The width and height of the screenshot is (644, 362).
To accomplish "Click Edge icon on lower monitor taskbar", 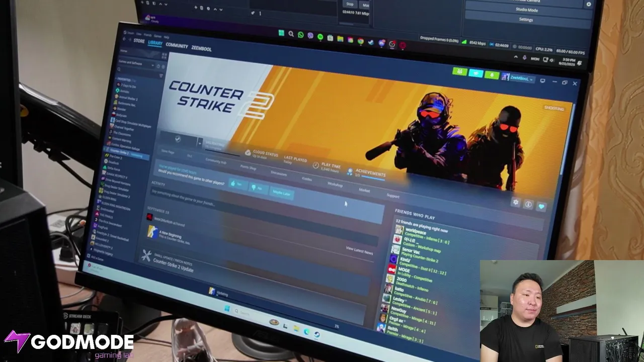I will [306, 331].
